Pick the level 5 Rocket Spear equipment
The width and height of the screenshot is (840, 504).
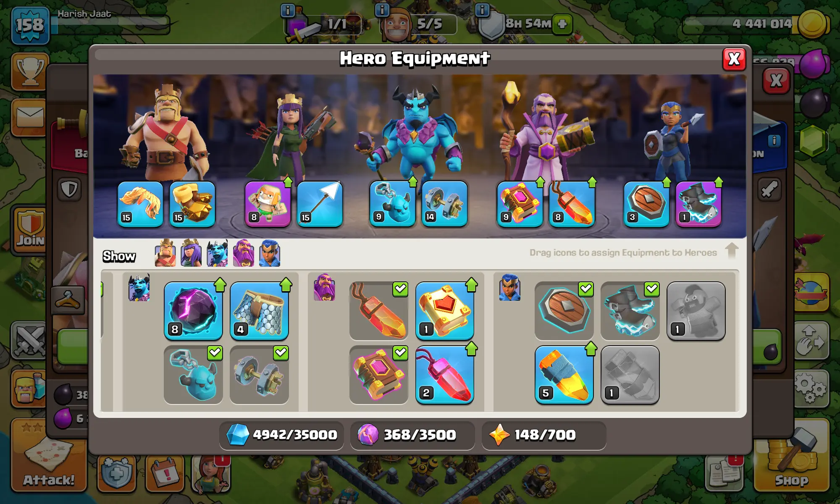click(x=564, y=375)
